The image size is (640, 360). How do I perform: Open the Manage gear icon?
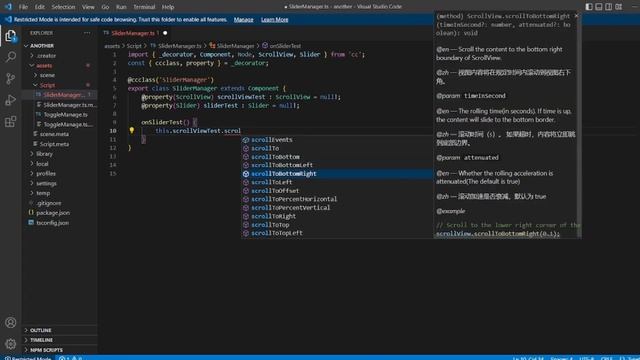11,344
